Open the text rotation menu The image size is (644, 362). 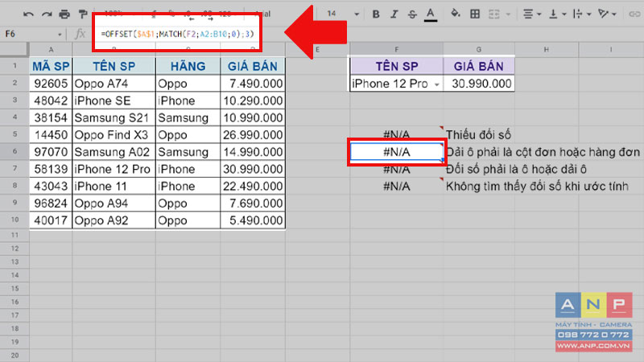point(607,14)
